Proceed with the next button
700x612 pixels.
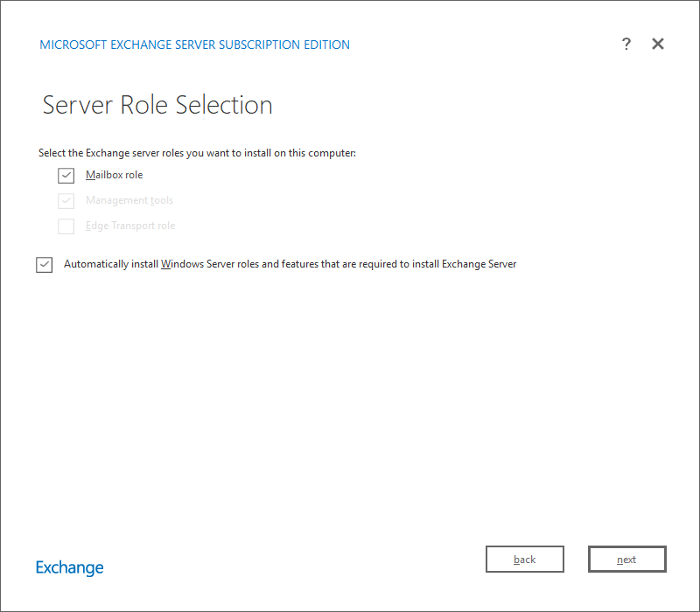pyautogui.click(x=627, y=560)
